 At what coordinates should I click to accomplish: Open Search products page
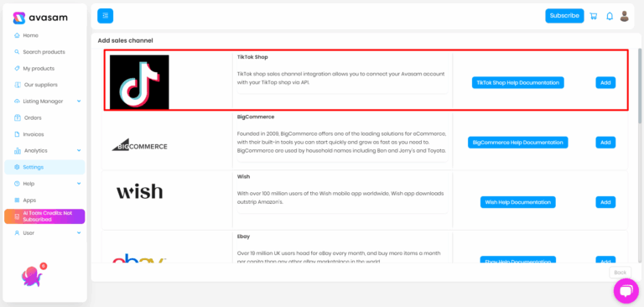coord(44,52)
